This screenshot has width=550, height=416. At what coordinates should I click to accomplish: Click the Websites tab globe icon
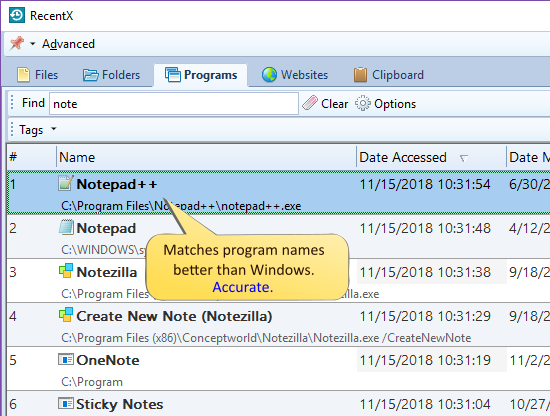coord(269,75)
